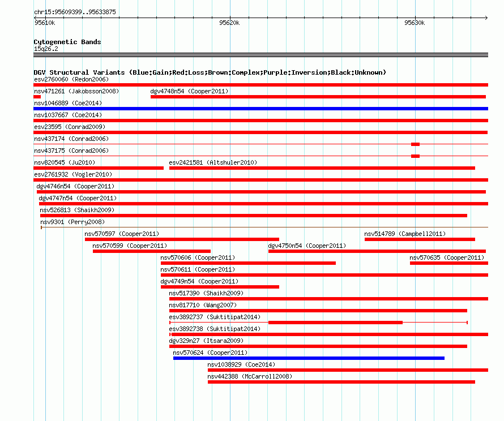This screenshot has height=421, width=504.
Task: Open nsv570599 (Cooper2011) label
Action: pos(130,246)
